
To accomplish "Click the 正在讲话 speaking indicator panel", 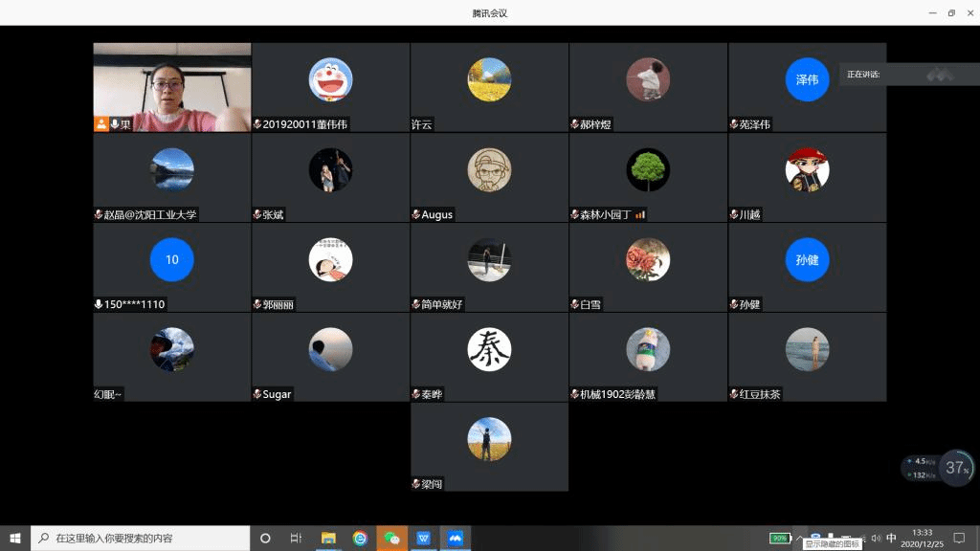I will (907, 74).
